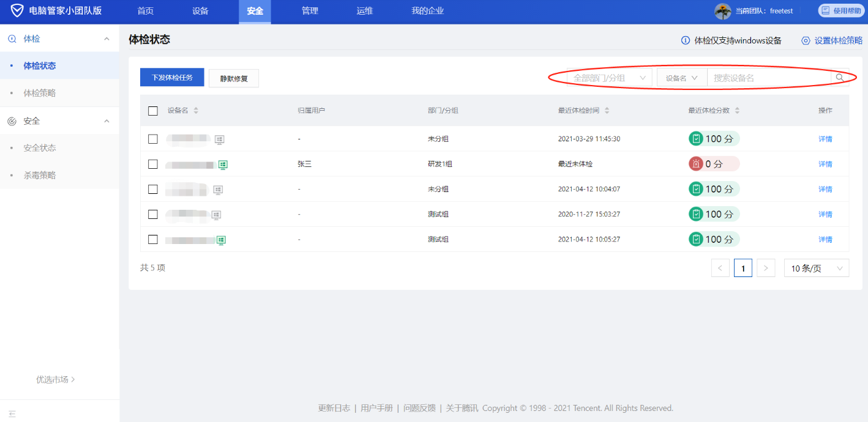This screenshot has height=422, width=868.
Task: Switch to the 设备 top navigation tab
Action: coord(200,11)
